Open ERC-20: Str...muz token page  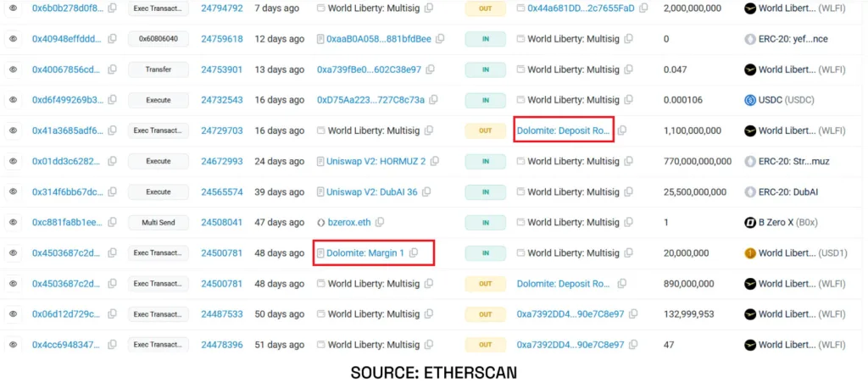(x=793, y=162)
